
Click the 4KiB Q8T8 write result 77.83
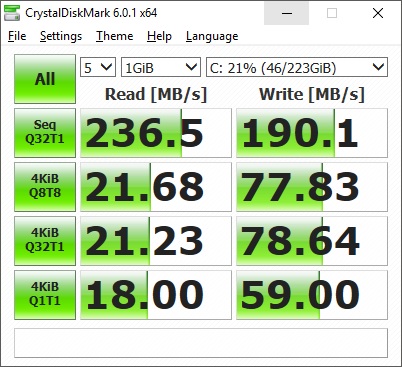pyautogui.click(x=312, y=187)
